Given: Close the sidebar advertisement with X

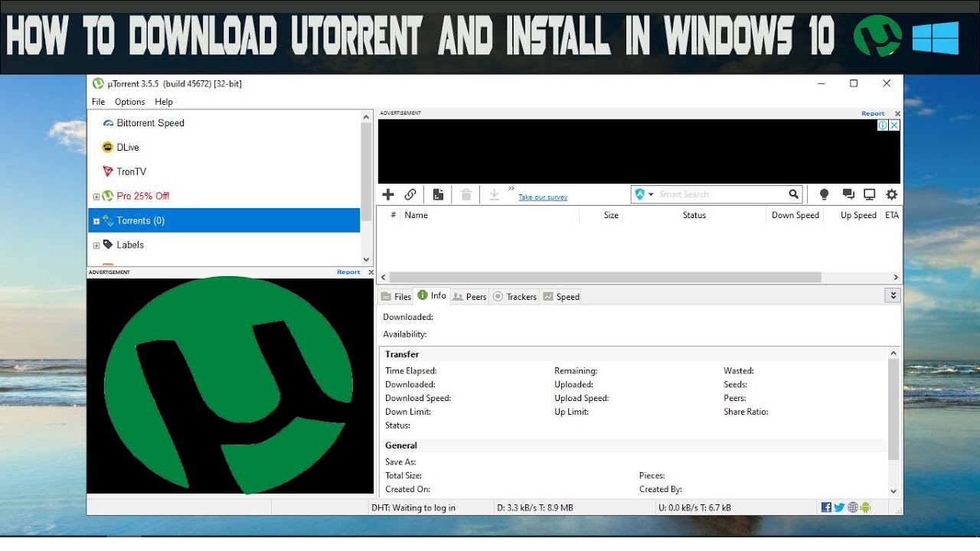Looking at the screenshot, I should point(371,272).
